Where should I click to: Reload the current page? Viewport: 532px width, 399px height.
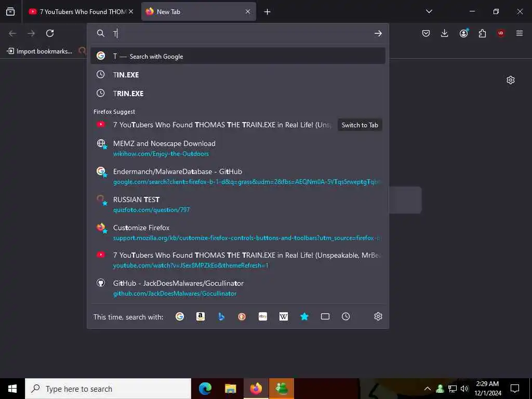point(50,33)
